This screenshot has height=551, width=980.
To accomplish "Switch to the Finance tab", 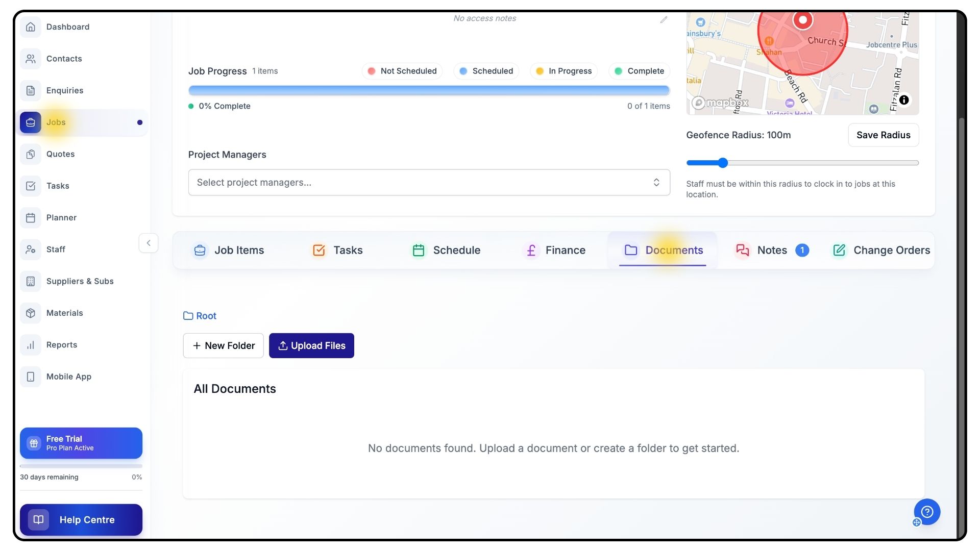I will [x=555, y=251].
